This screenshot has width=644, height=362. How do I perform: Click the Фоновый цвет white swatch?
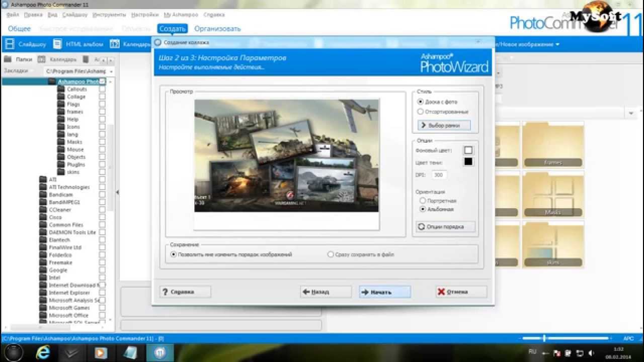coord(468,150)
